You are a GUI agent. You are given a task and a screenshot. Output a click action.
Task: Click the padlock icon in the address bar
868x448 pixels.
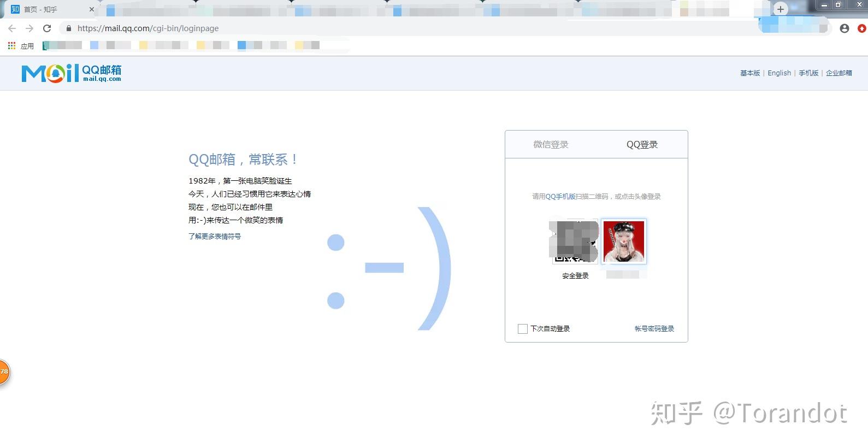[x=68, y=28]
